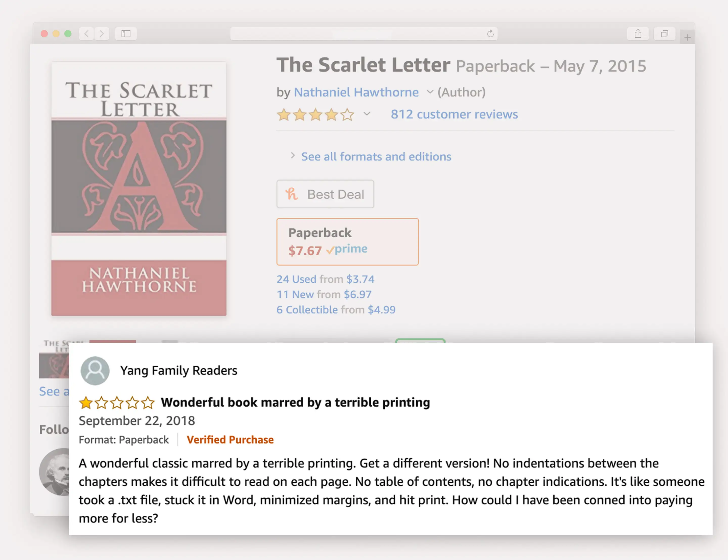Click the browser back arrow
This screenshot has width=728, height=560.
point(87,34)
